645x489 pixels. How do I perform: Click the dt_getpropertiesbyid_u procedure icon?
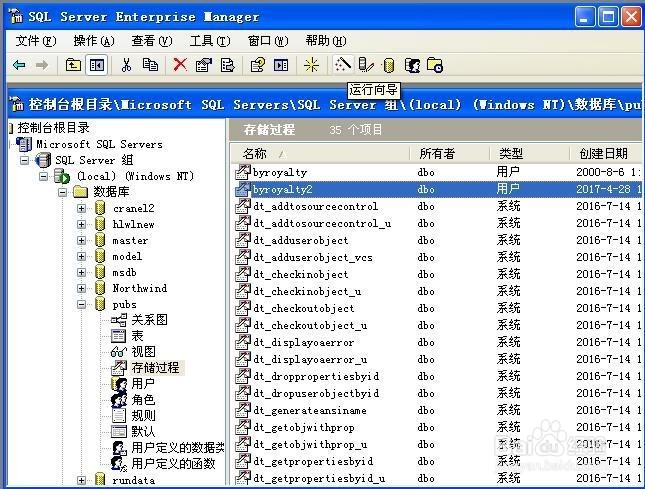click(x=243, y=478)
